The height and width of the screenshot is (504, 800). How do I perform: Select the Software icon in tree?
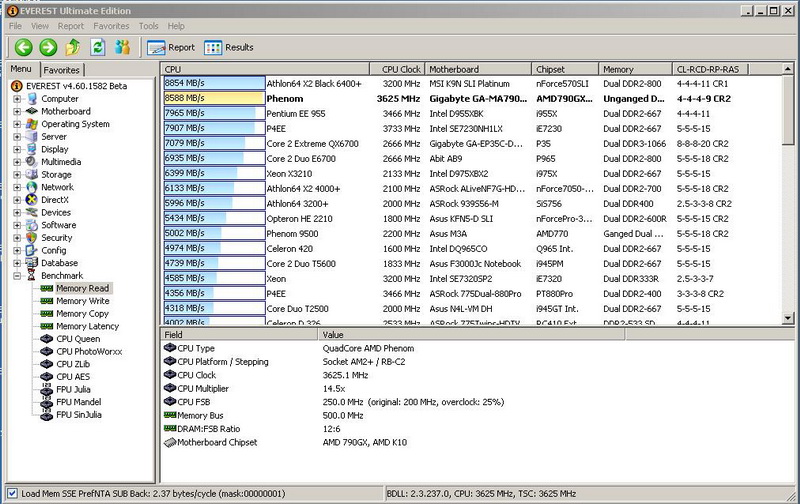coord(32,225)
